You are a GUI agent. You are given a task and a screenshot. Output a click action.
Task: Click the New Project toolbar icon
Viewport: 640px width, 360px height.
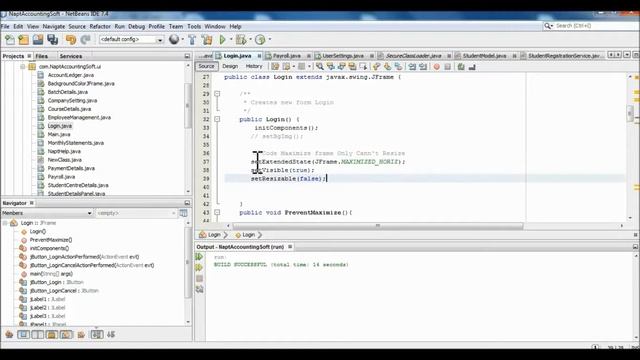[24, 40]
